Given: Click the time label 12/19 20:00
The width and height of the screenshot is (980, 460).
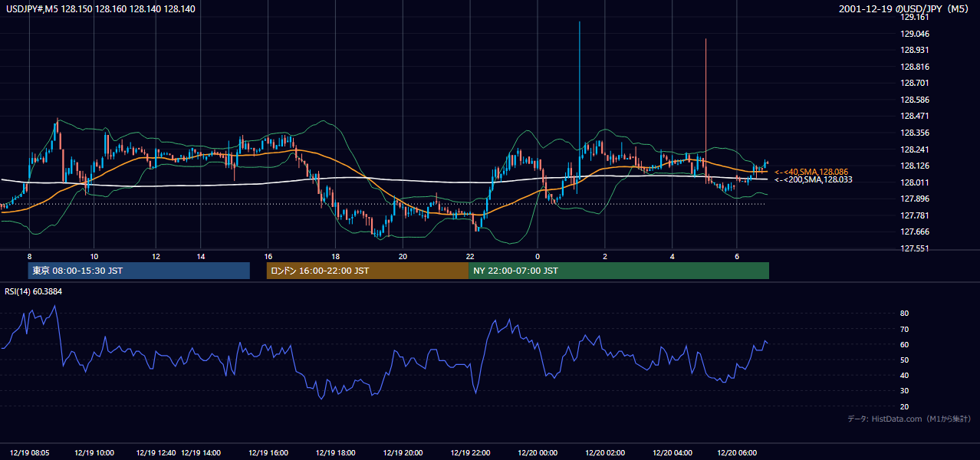Looking at the screenshot, I should pyautogui.click(x=403, y=453).
